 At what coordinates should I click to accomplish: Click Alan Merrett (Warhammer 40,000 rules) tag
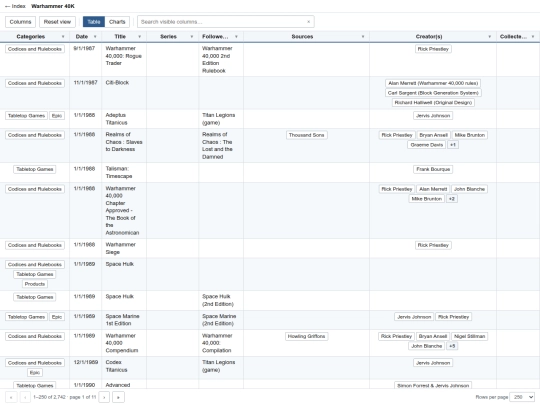(433, 83)
